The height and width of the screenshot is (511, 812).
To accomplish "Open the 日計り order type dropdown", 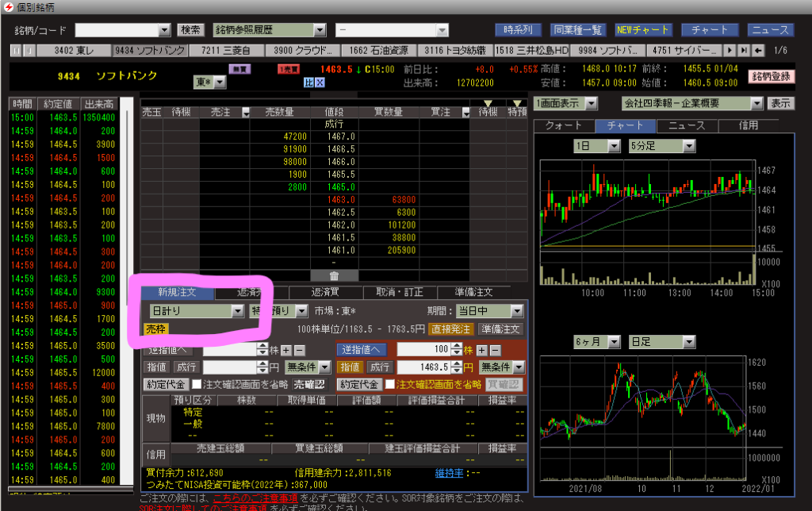I will point(237,311).
